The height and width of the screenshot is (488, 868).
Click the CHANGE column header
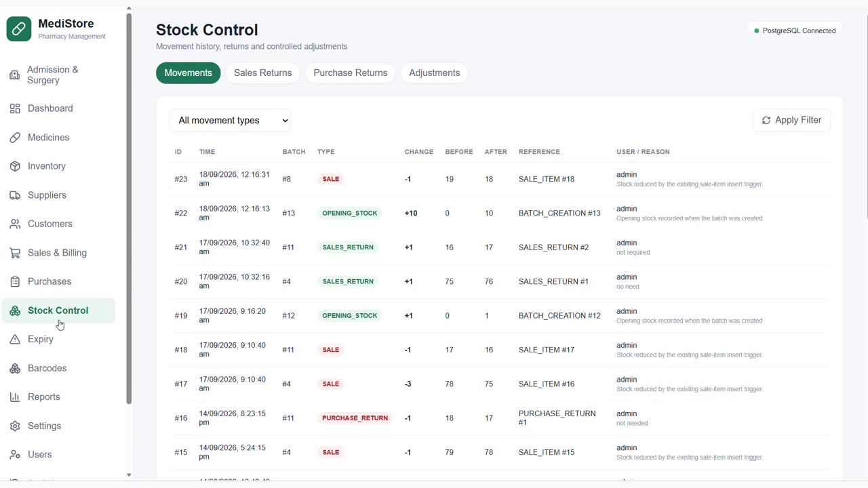point(419,152)
